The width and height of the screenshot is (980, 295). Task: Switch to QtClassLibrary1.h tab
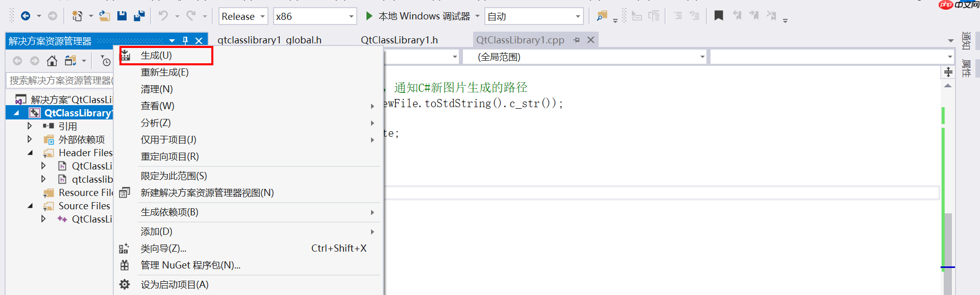click(399, 40)
